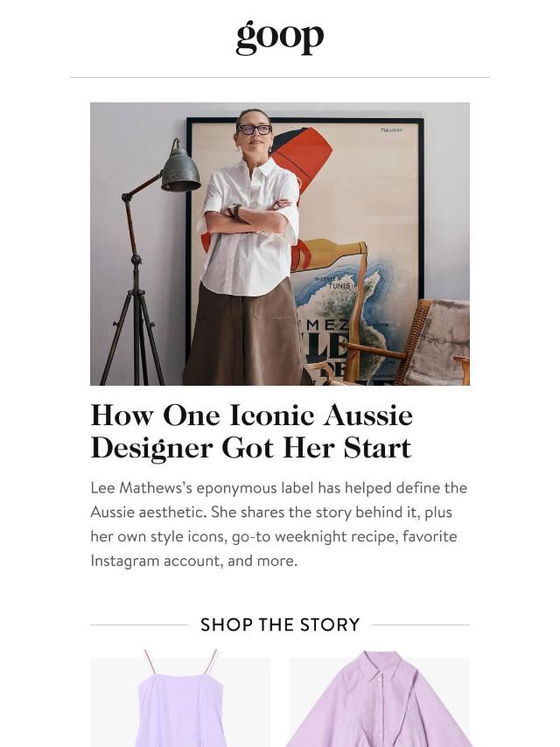Viewport: 560px width, 747px height.
Task: Click the horizontal divider line below the logo
Action: (x=280, y=77)
